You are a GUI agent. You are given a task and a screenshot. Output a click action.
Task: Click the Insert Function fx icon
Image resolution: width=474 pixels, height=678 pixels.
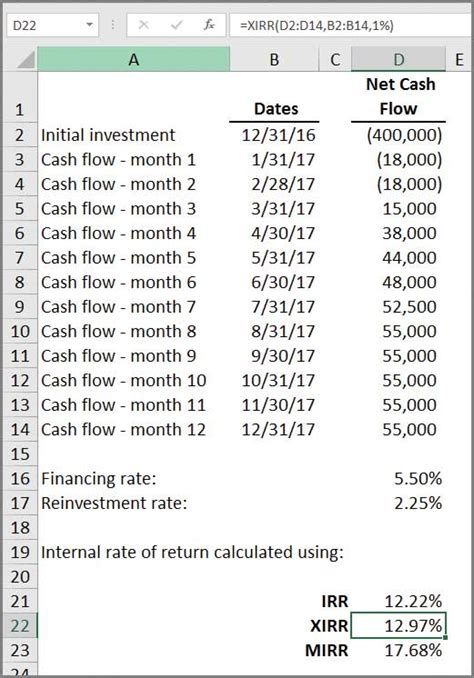tap(209, 26)
